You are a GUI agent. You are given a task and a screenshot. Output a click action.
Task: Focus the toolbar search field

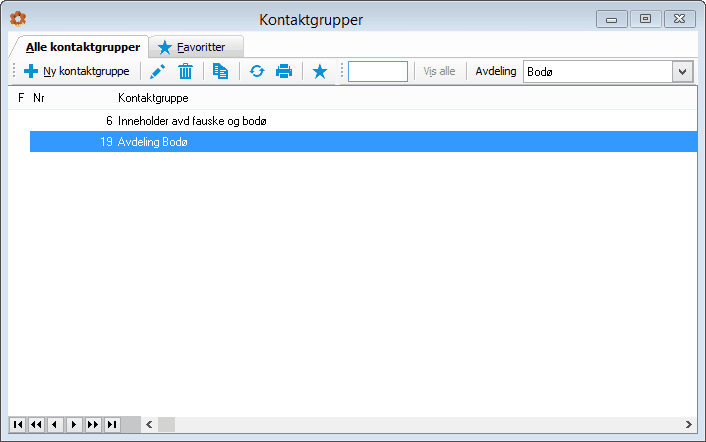tap(378, 72)
